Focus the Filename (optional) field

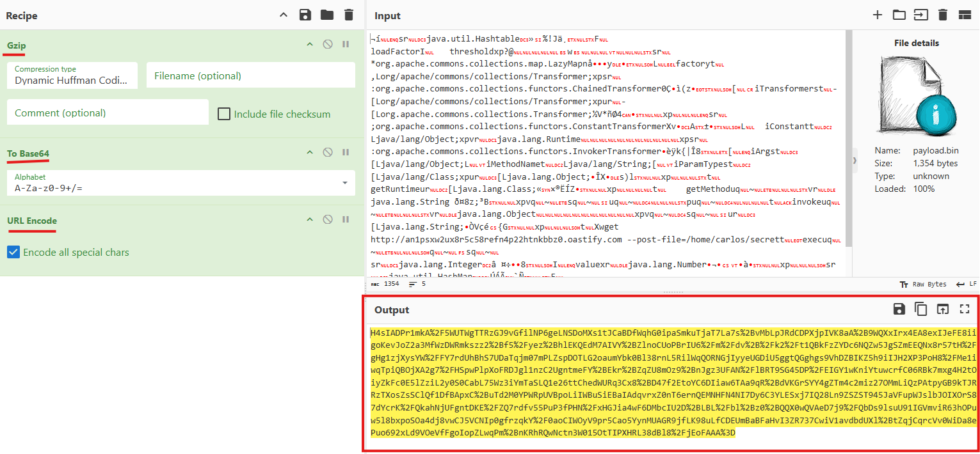pos(251,75)
